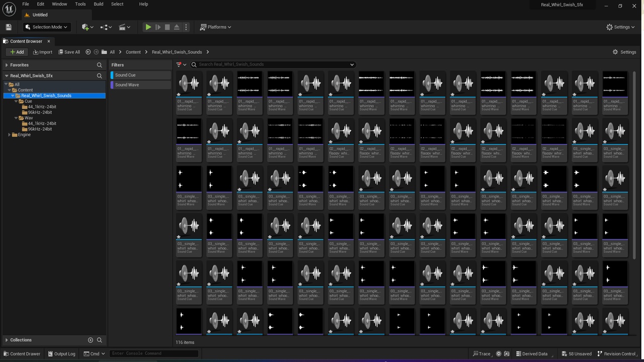Open the Selection Mode dropdown

tap(47, 27)
